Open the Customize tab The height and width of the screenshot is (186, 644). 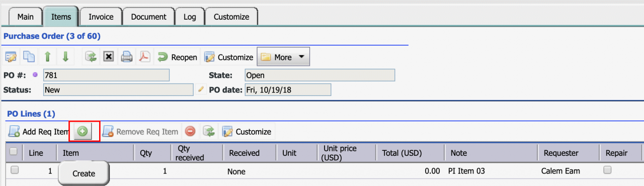click(x=231, y=17)
